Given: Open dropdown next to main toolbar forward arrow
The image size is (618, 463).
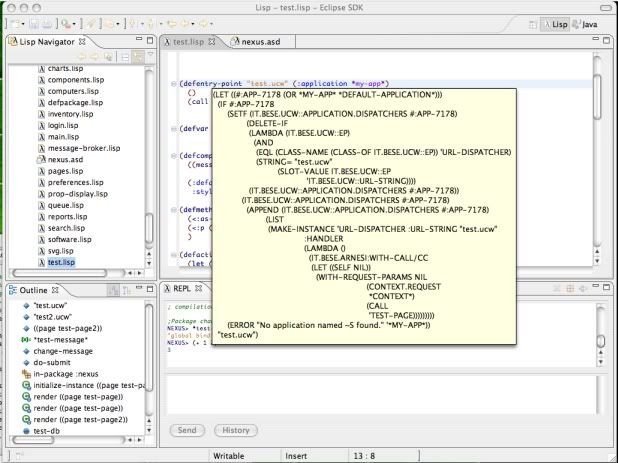Looking at the screenshot, I should pos(212,24).
